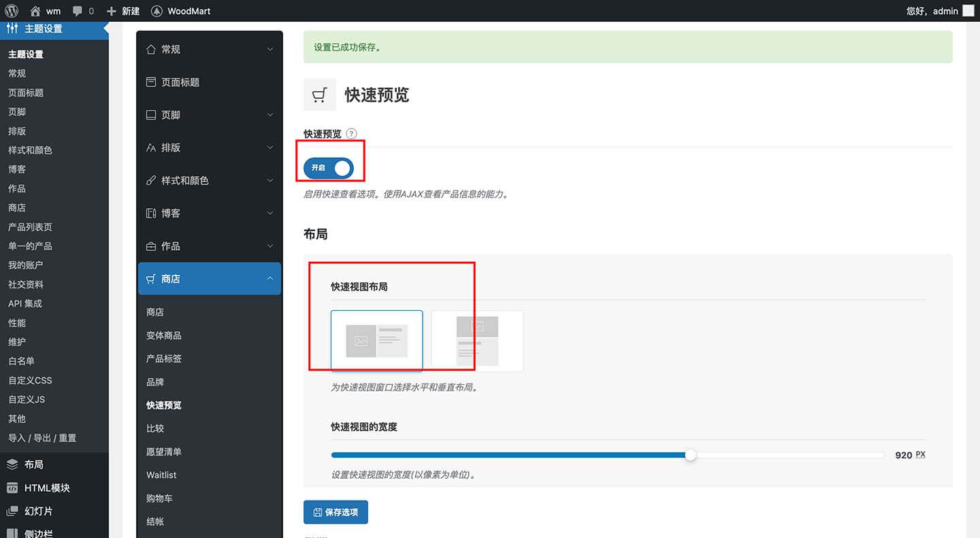980x538 pixels.
Task: Click the plus icon beside 新建
Action: coord(112,11)
